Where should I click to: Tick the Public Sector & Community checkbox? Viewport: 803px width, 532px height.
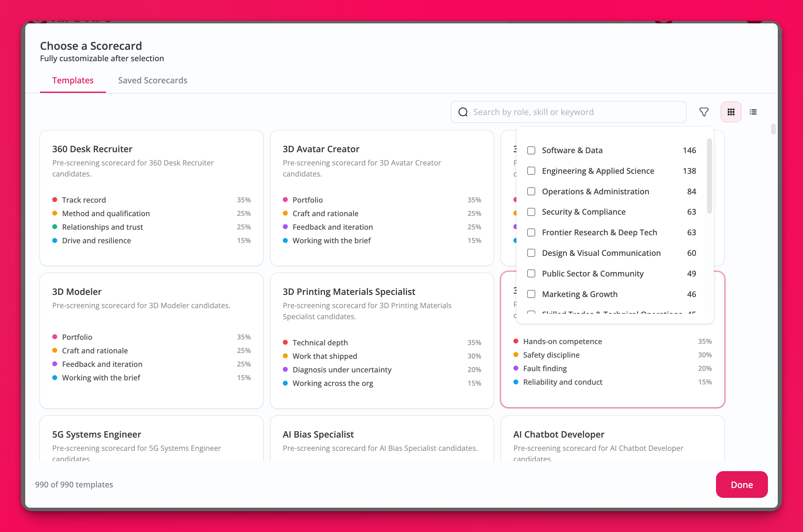(531, 273)
